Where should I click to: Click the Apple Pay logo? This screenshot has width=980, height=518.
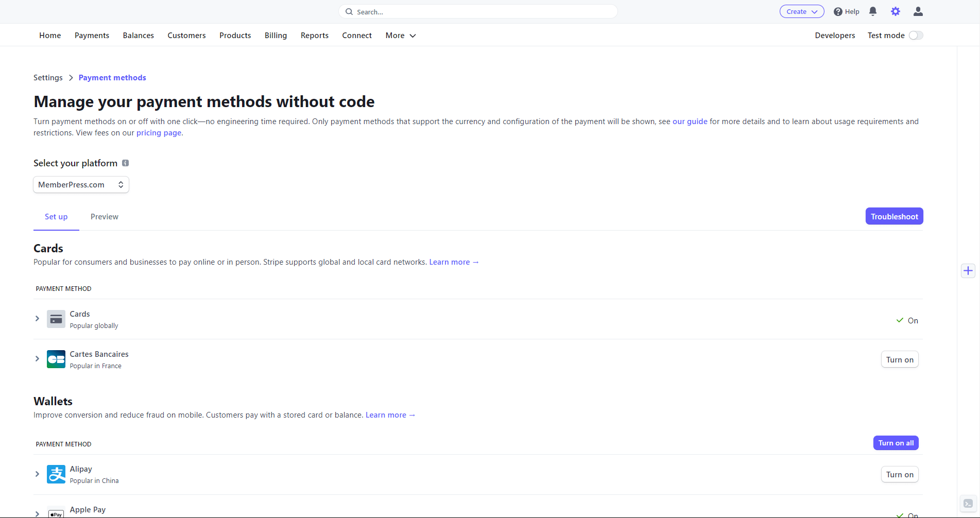click(56, 513)
